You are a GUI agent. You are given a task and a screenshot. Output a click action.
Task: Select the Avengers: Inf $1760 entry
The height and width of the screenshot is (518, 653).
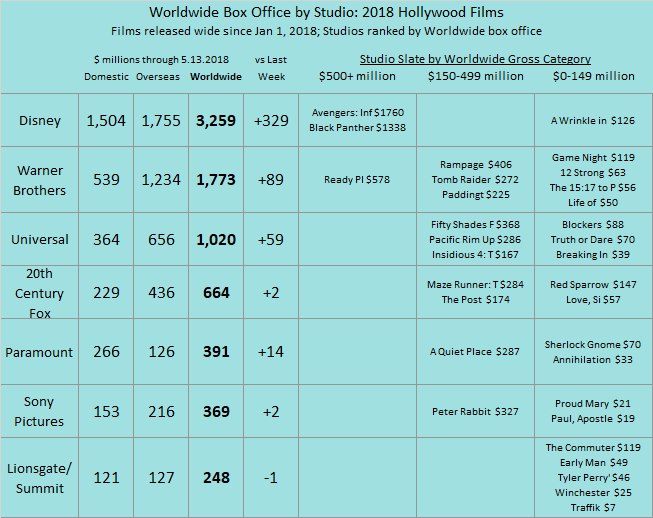(358, 113)
